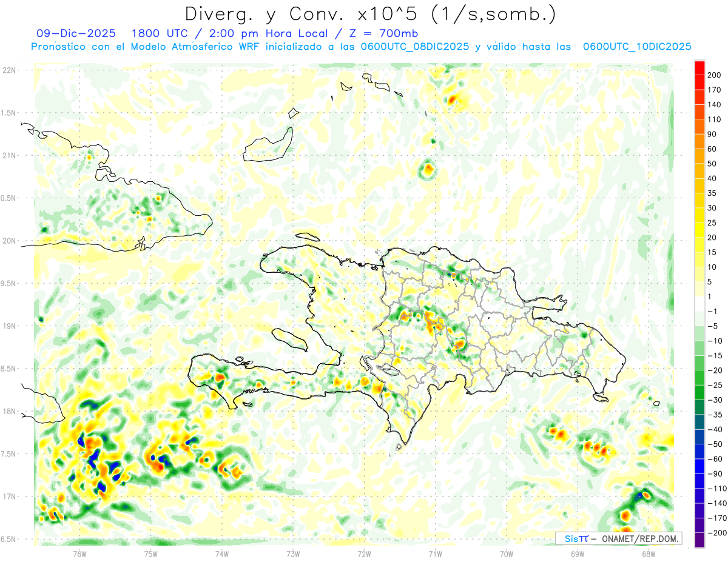Select the legend value "140"
This screenshot has height=562, width=728.
click(714, 104)
